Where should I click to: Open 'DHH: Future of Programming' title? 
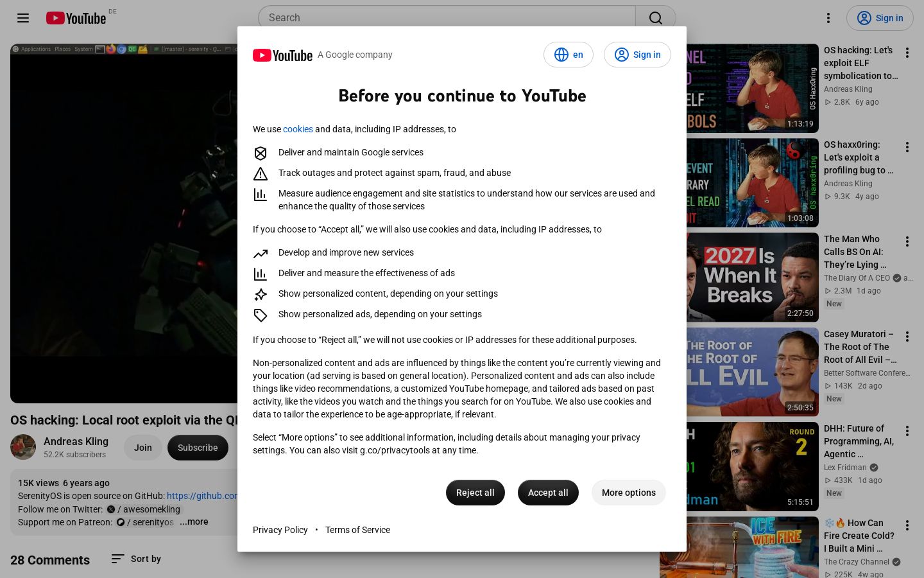(859, 441)
